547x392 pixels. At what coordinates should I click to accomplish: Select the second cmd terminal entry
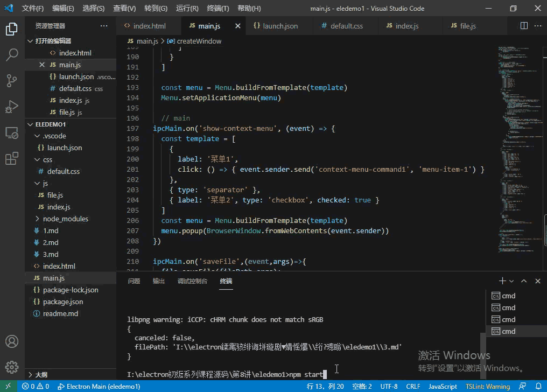tap(516, 307)
